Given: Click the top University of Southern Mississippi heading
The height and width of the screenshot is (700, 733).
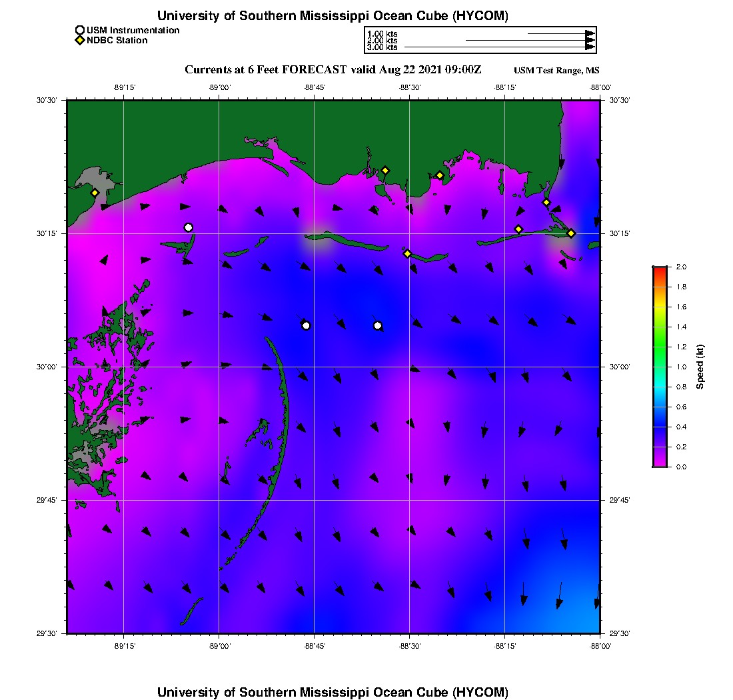Looking at the screenshot, I should 333,16.
